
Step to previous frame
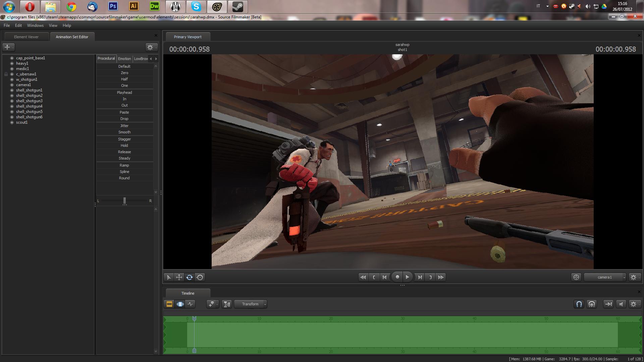tap(385, 277)
